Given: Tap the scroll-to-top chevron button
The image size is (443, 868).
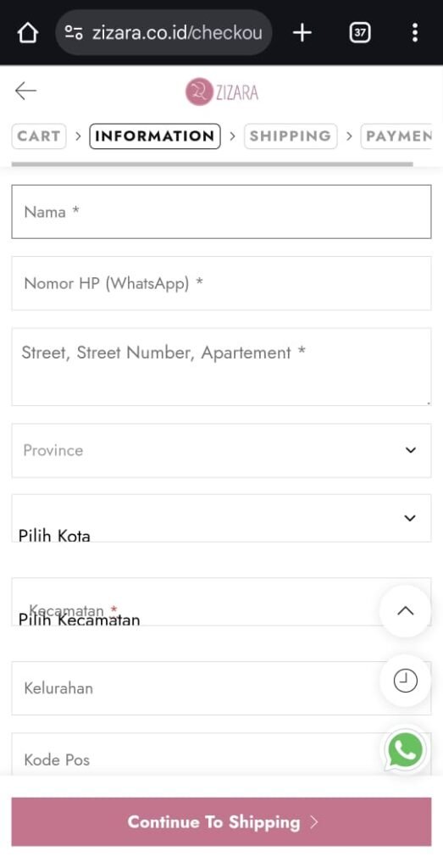Looking at the screenshot, I should [x=406, y=610].
